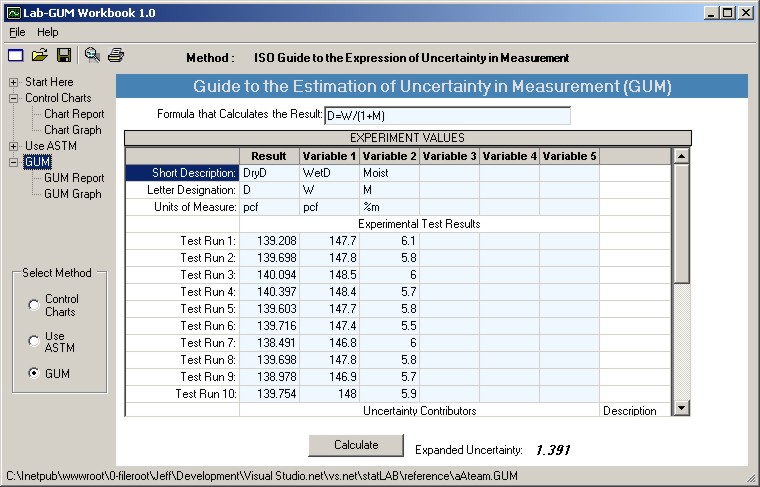Click the Expanded Uncertainty value 1.391
This screenshot has width=760, height=487.
click(x=553, y=450)
